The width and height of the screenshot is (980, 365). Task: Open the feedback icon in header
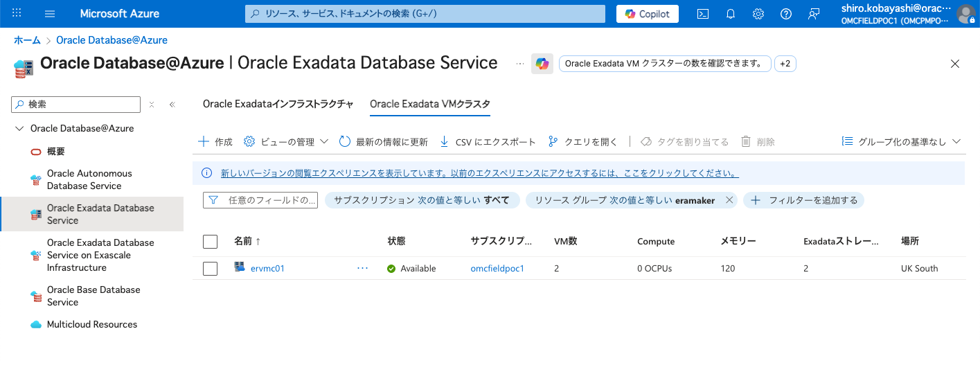[x=814, y=14]
